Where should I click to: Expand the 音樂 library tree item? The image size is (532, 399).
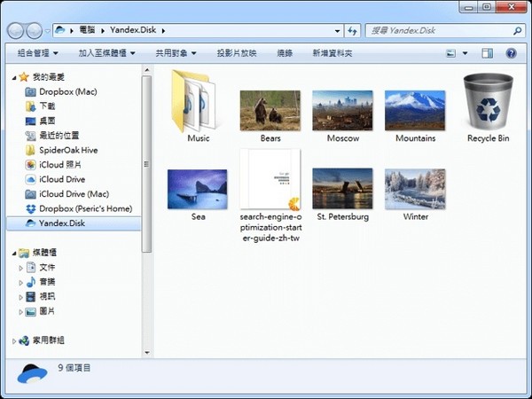pyautogui.click(x=21, y=282)
